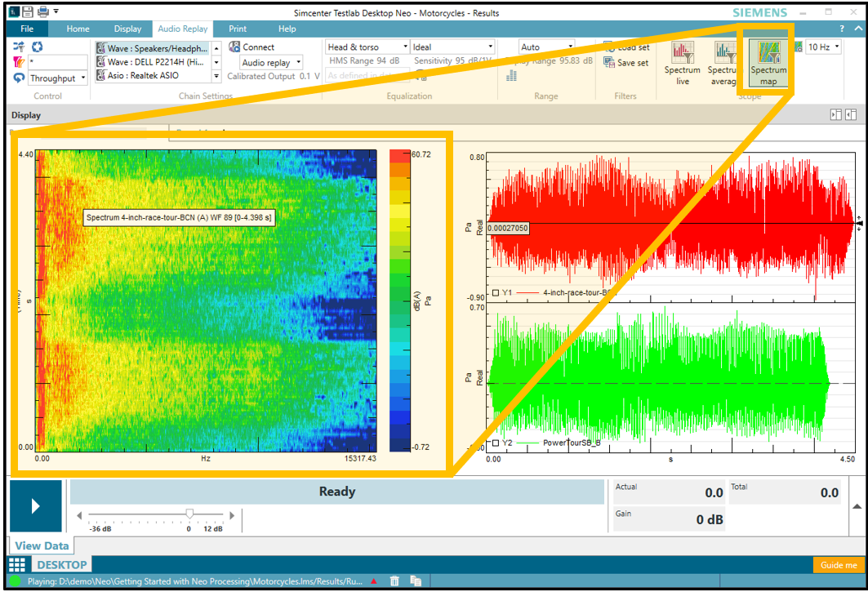This screenshot has width=868, height=592.
Task: Open the Spectrum map scope
Action: click(768, 60)
